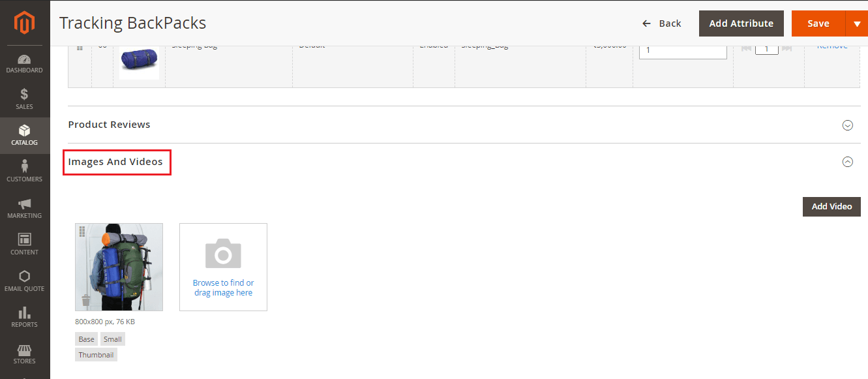Viewport: 868px width, 379px height.
Task: Click the Tracking BackPacks page title
Action: [133, 23]
